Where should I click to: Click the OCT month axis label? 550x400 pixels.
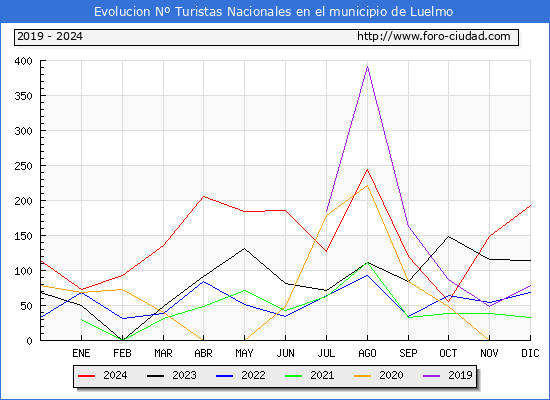[x=448, y=353]
